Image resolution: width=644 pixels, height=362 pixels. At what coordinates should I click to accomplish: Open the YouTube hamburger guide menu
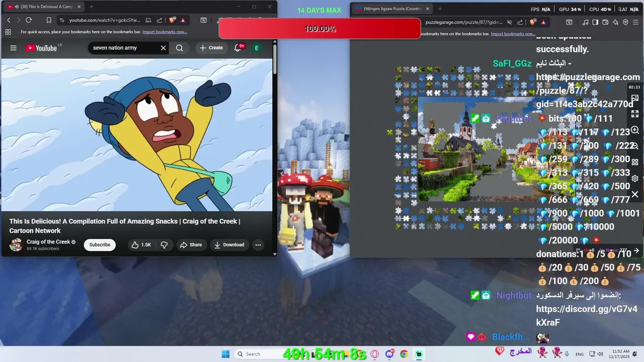14,48
